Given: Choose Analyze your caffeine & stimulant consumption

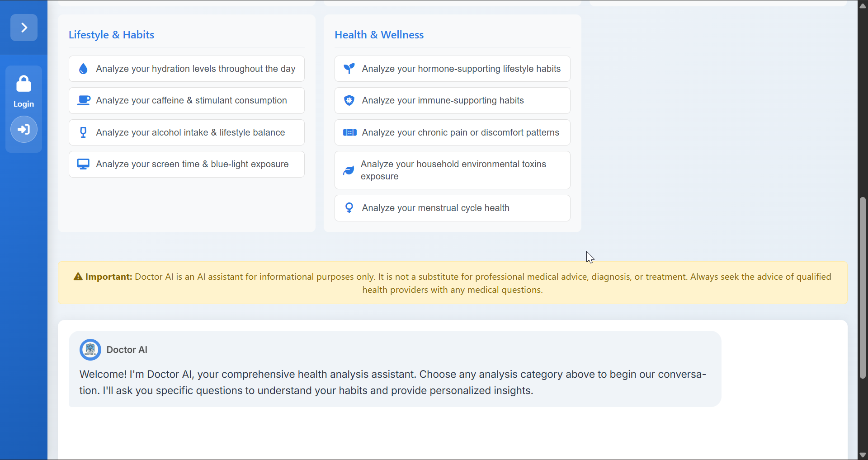Looking at the screenshot, I should coord(187,100).
